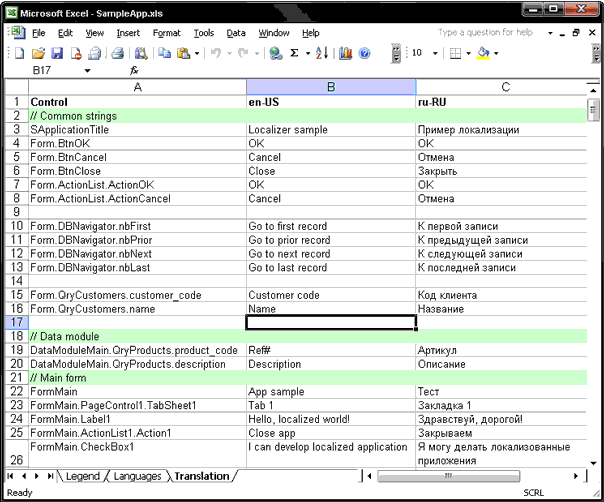Open the font size 10 dropdown

pyautogui.click(x=435, y=53)
